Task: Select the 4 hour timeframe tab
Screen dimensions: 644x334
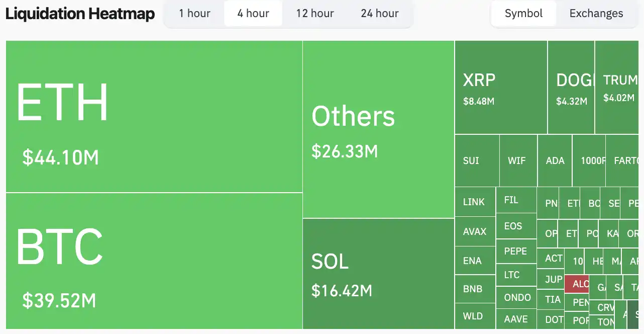Action: [x=253, y=14]
